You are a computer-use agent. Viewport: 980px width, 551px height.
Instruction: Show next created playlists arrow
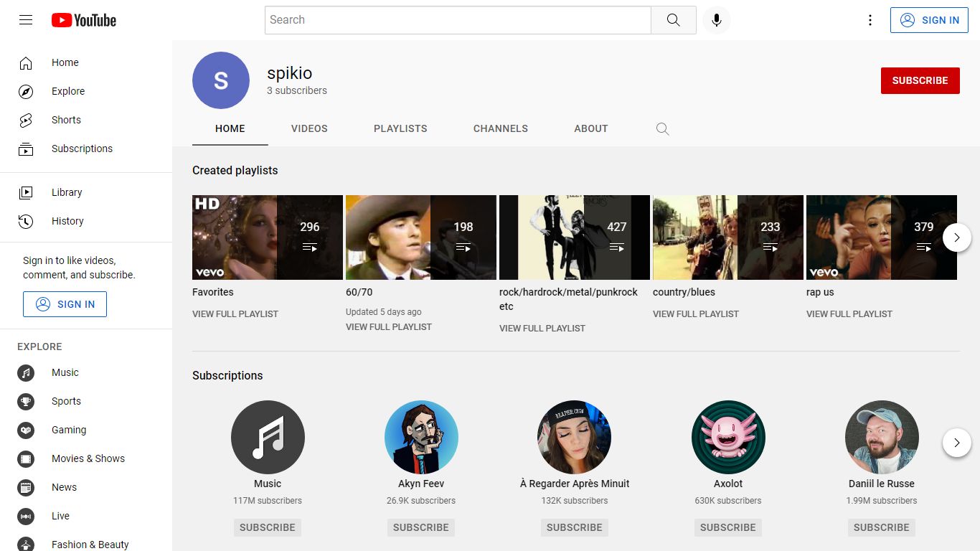click(956, 237)
